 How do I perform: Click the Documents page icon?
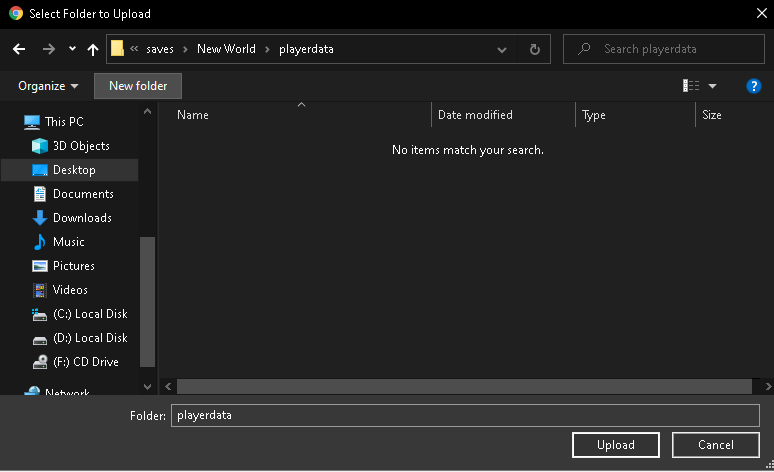pos(39,194)
